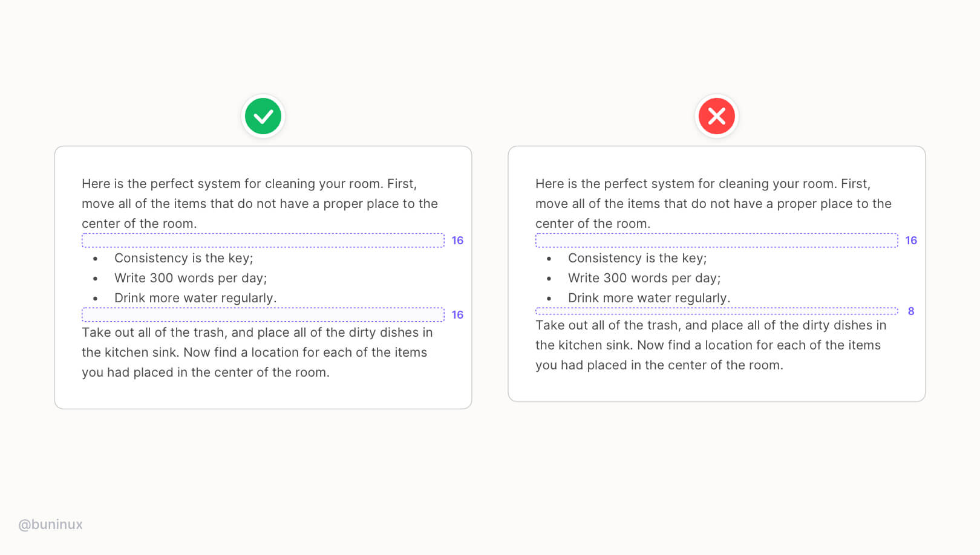Screen dimensions: 980x555
Task: Select the top dashed spacer in left card
Action: point(263,241)
